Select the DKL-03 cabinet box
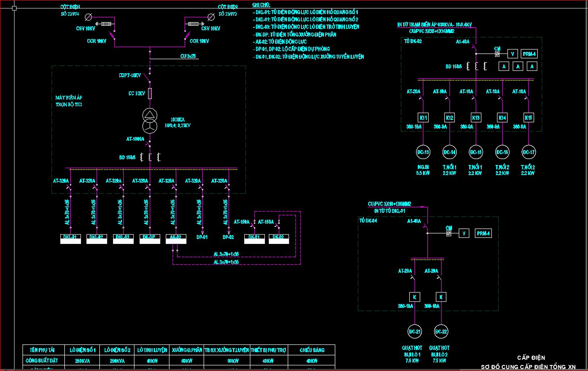 point(123,239)
